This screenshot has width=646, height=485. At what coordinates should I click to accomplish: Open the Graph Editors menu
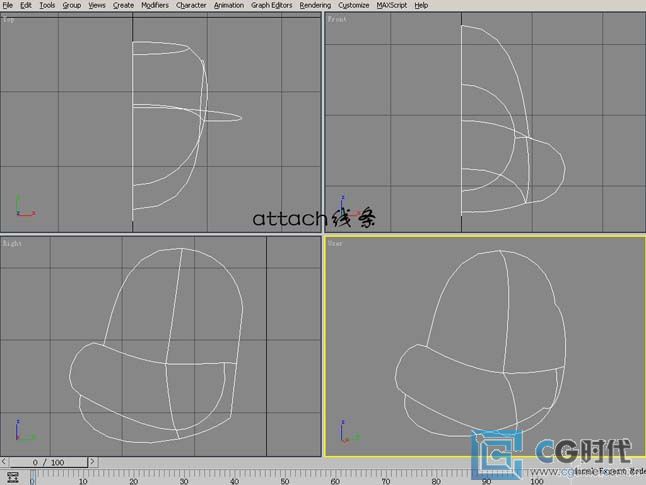[272, 5]
